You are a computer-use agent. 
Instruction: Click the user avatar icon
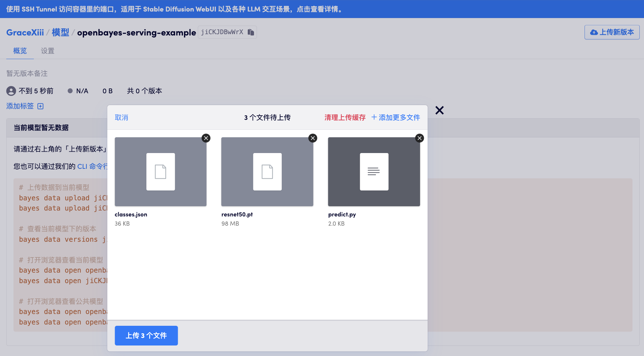point(11,91)
